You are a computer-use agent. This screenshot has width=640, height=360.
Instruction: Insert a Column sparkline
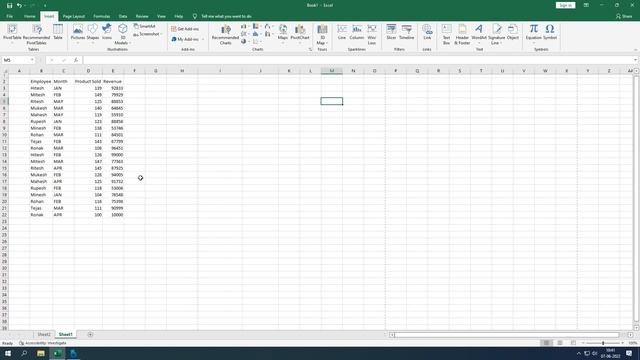coord(357,32)
